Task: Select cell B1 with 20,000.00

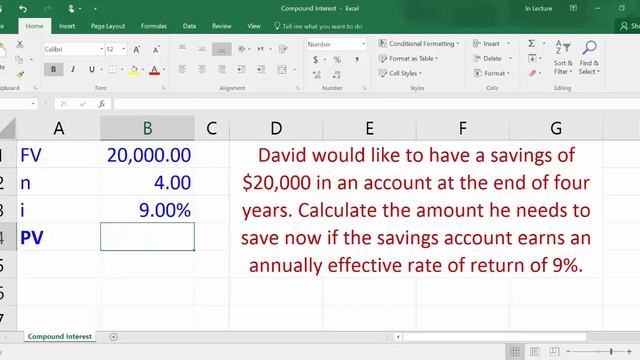Action: pyautogui.click(x=147, y=155)
